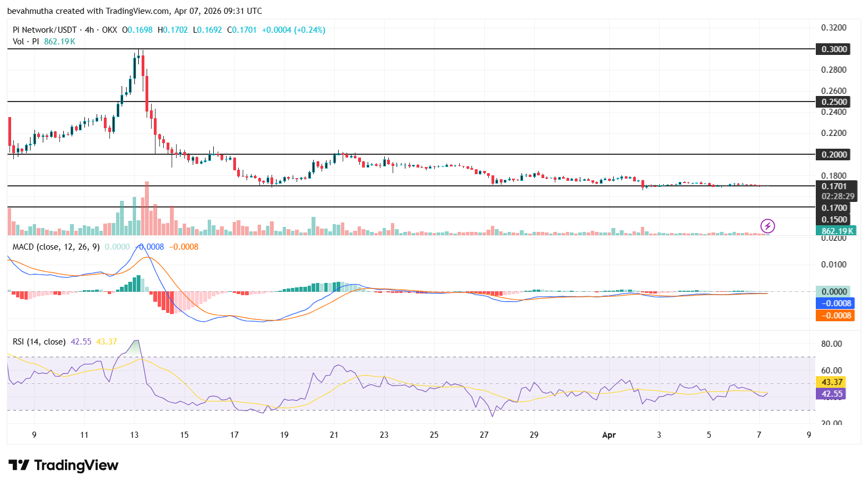Screen dimensions: 868x486
Task: Click the 0.2500 horizontal line price label
Action: point(834,102)
